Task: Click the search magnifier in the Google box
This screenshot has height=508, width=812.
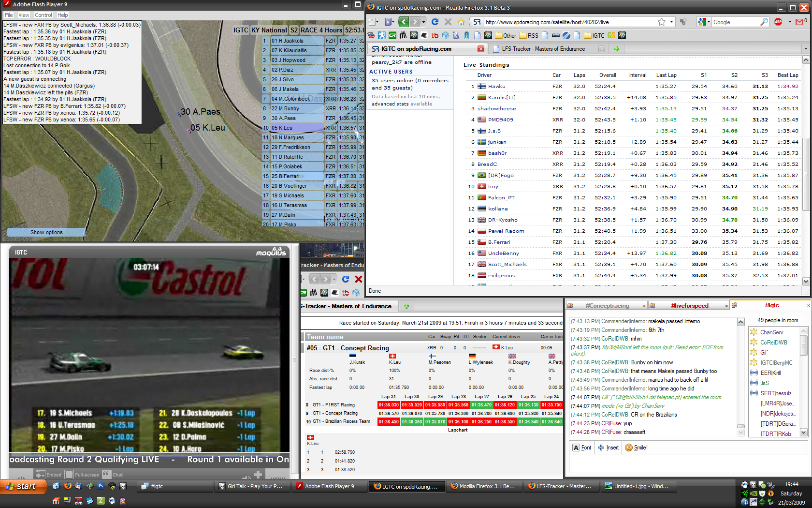Action: [x=764, y=22]
